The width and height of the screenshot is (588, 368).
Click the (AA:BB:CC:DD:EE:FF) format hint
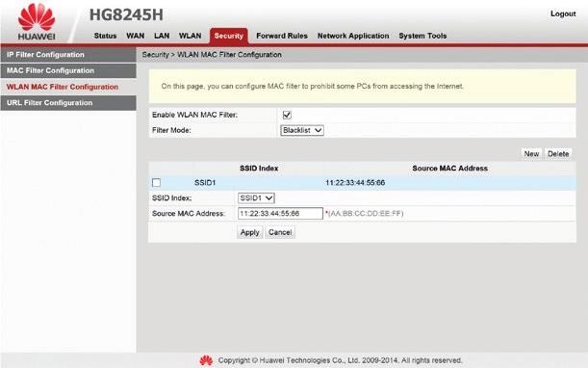click(x=365, y=213)
